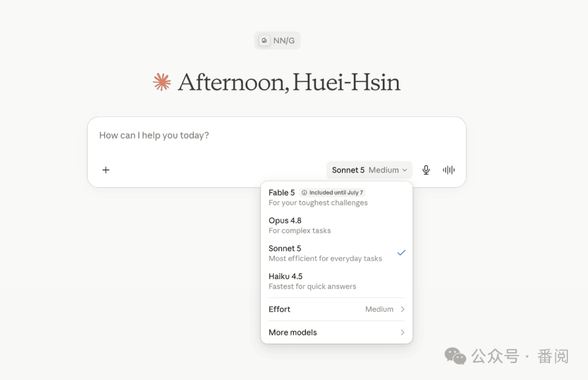The height and width of the screenshot is (380, 588).
Task: Click the orange starburst logo
Action: coord(162,82)
